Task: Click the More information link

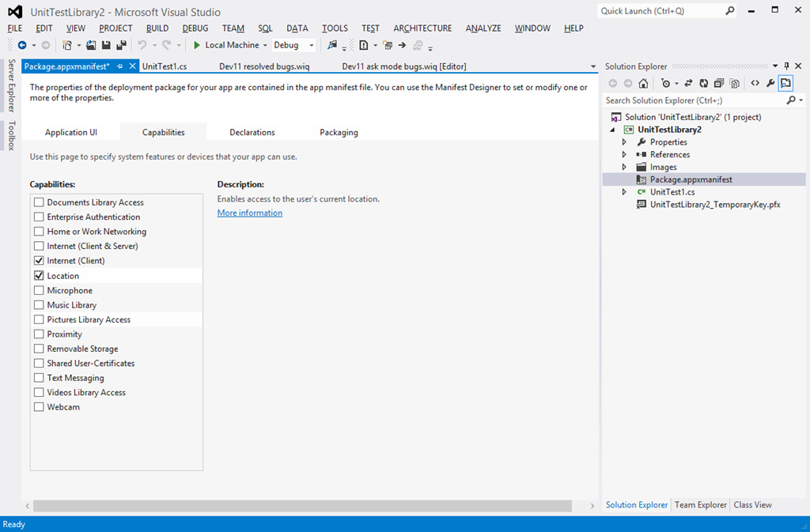Action: pos(249,213)
